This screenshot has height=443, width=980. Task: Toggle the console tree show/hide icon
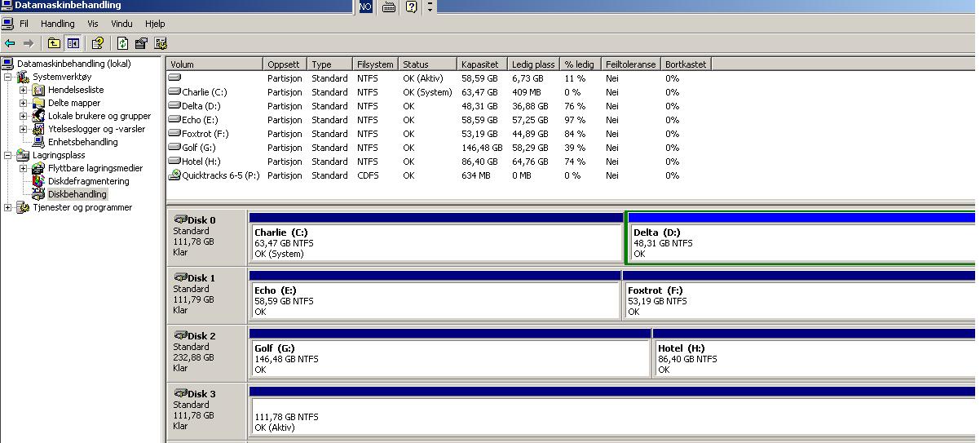coord(73,43)
